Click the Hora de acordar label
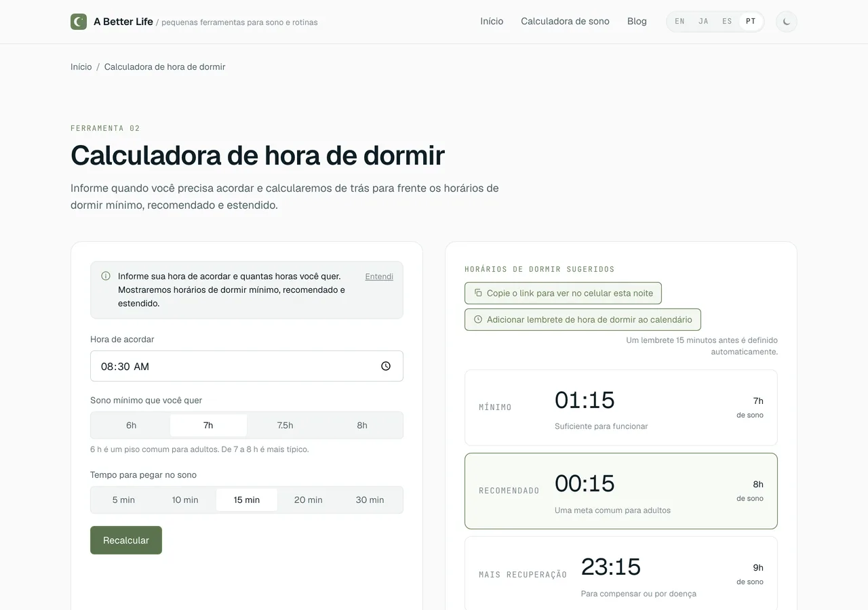Image resolution: width=868 pixels, height=610 pixels. (x=122, y=339)
